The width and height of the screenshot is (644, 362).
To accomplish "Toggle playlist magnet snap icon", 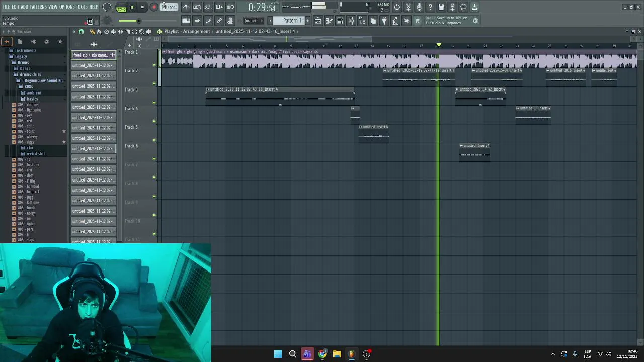I will 81,31.
